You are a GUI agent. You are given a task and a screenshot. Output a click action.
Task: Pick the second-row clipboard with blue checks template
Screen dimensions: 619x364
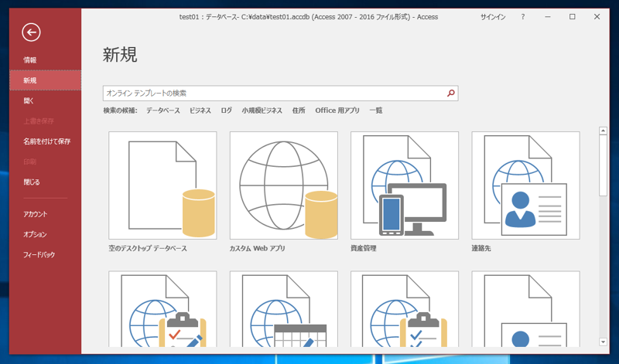pyautogui.click(x=405, y=309)
